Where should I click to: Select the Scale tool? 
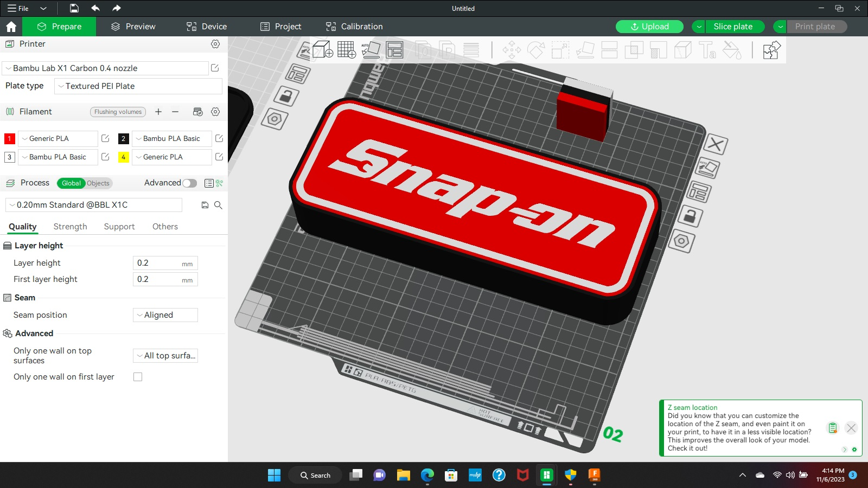[560, 50]
